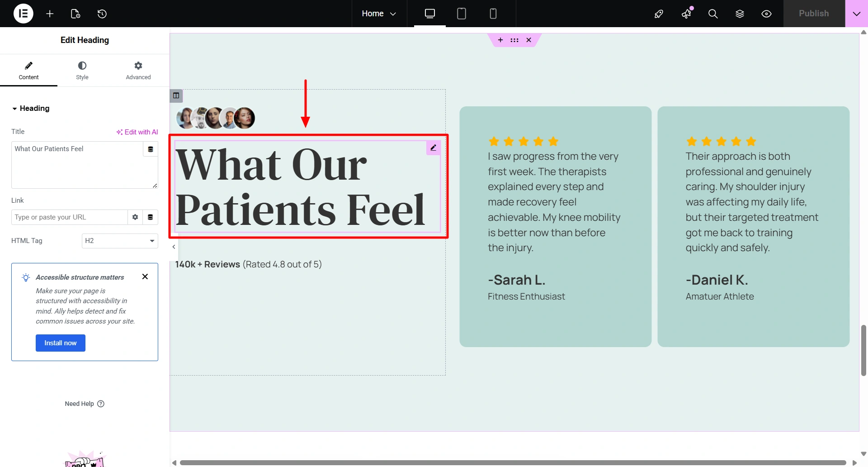This screenshot has width=868, height=467.
Task: Click the Link URL input field
Action: click(x=70, y=217)
